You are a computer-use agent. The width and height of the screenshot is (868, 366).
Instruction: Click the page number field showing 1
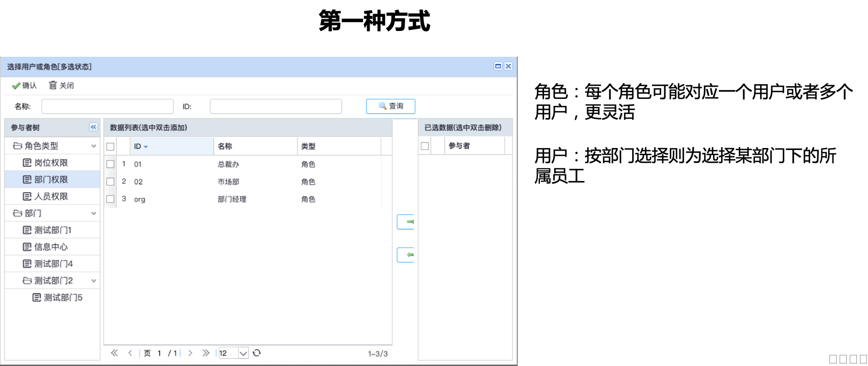[x=159, y=353]
